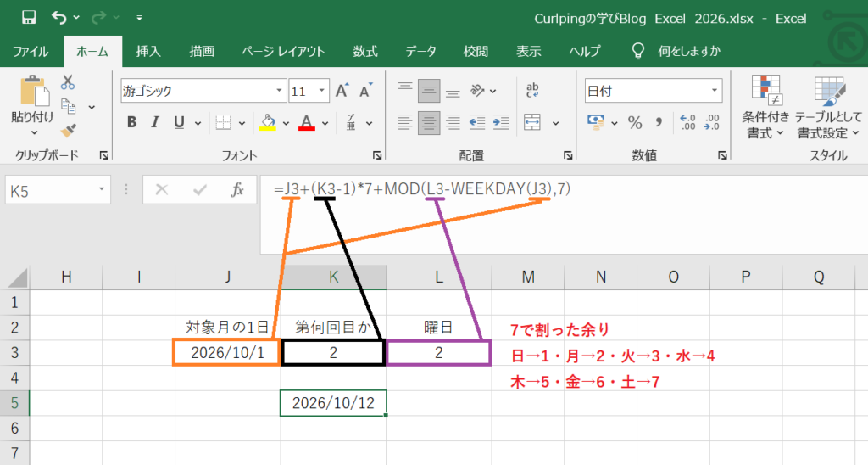Screen dimensions: 868x465
Task: Open the font color dropdown arrow
Action: pos(325,123)
